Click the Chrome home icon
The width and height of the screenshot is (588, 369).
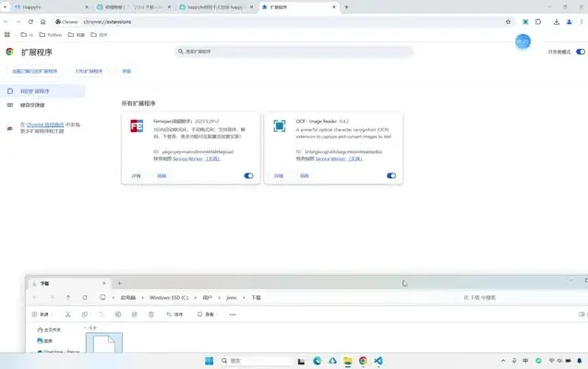tap(43, 21)
